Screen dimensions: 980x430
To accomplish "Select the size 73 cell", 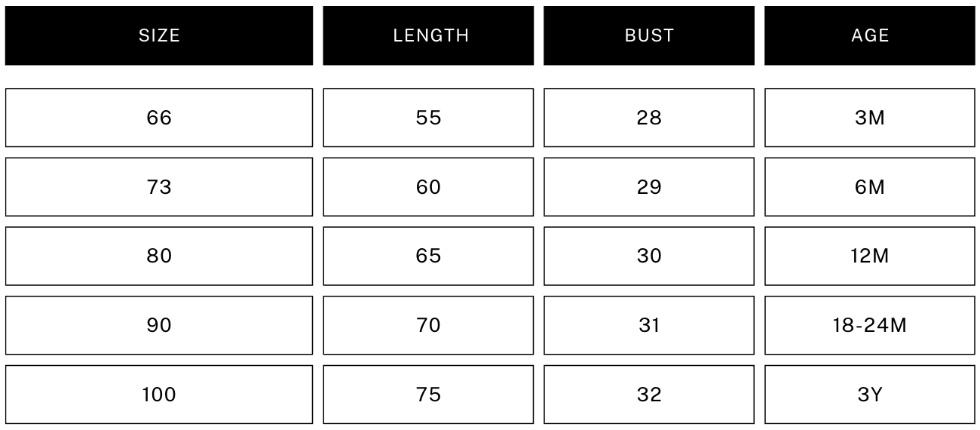I will pyautogui.click(x=159, y=187).
